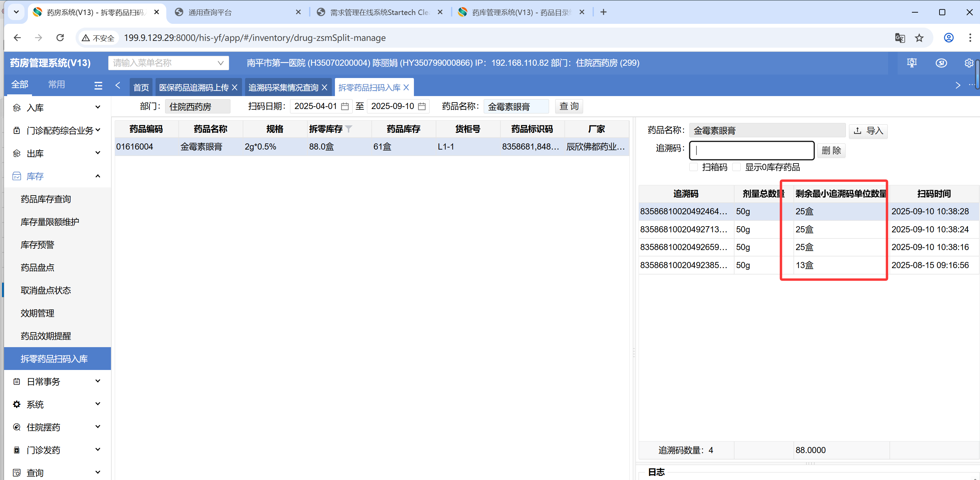Collapse the sidebar using the menu-fold icon

click(x=98, y=86)
